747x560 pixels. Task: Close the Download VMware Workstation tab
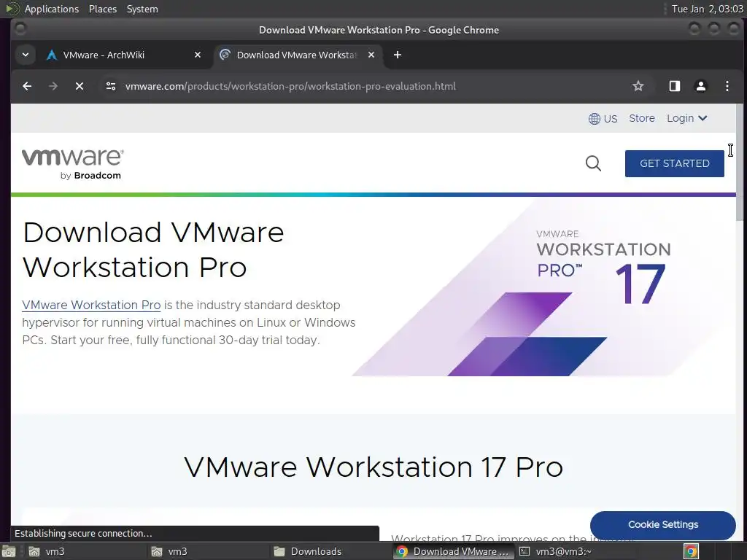371,55
